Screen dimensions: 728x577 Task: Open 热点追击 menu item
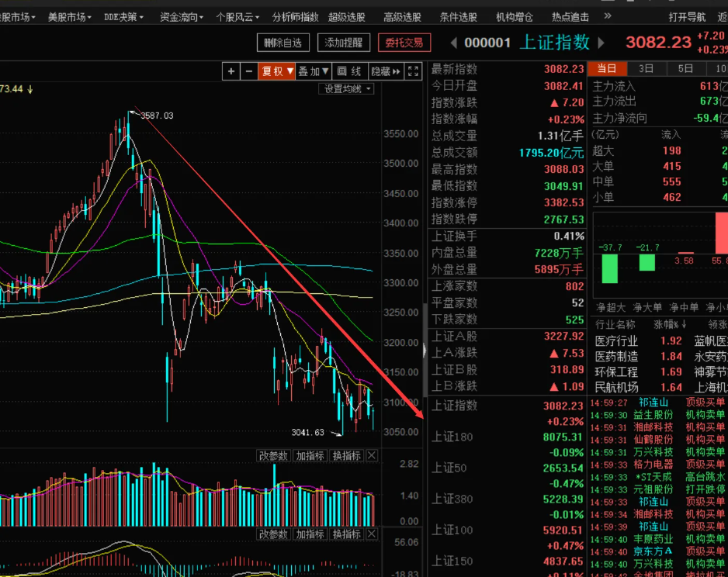570,17
